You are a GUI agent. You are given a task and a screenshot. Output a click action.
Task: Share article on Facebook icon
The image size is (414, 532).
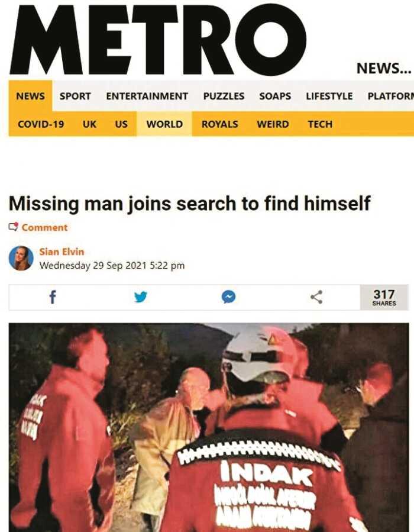click(53, 297)
